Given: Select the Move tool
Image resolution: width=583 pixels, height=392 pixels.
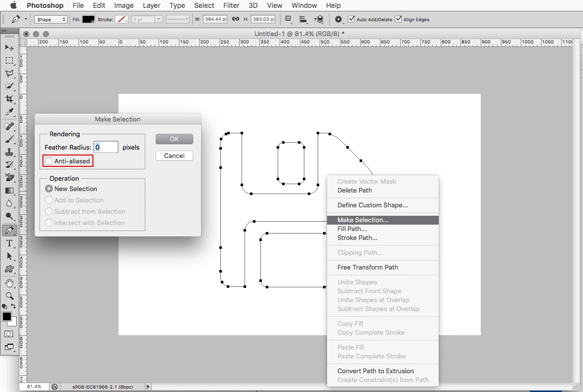Looking at the screenshot, I should click(9, 47).
